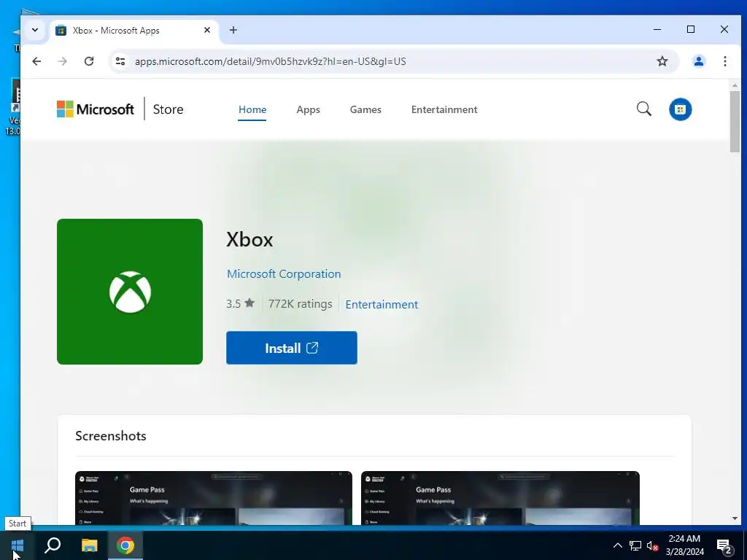This screenshot has width=747, height=560.
Task: Open the Entertainment category link
Action: tap(382, 304)
